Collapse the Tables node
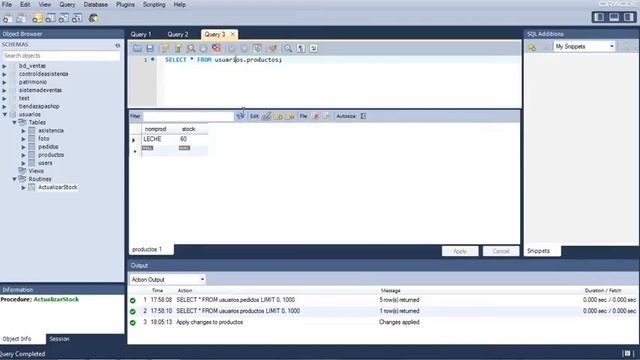 (14, 122)
